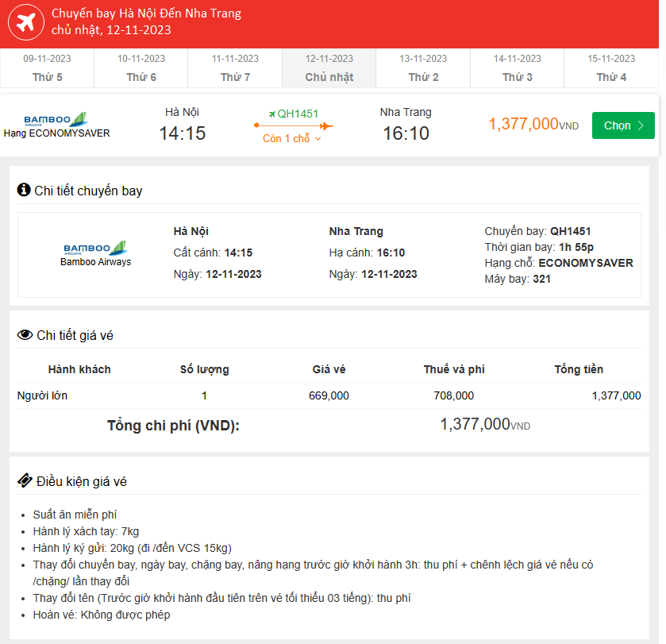Click the Tổng chi phí total amount
The height and width of the screenshot is (644, 666).
tap(484, 425)
